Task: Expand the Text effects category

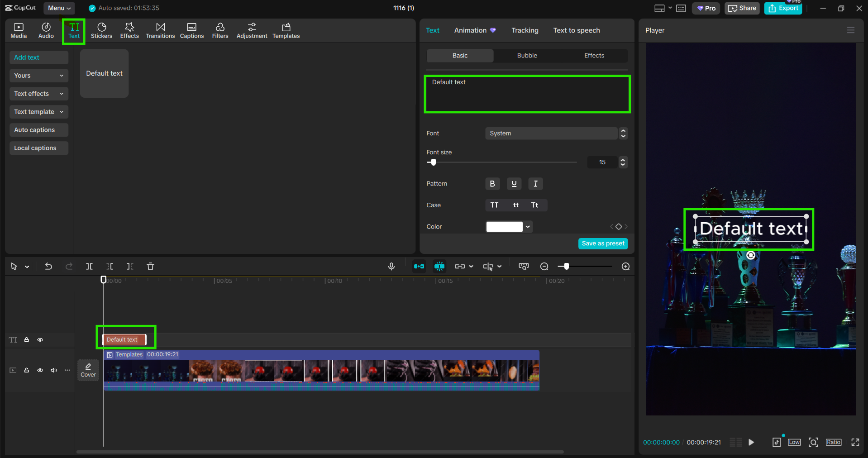Action: click(38, 94)
